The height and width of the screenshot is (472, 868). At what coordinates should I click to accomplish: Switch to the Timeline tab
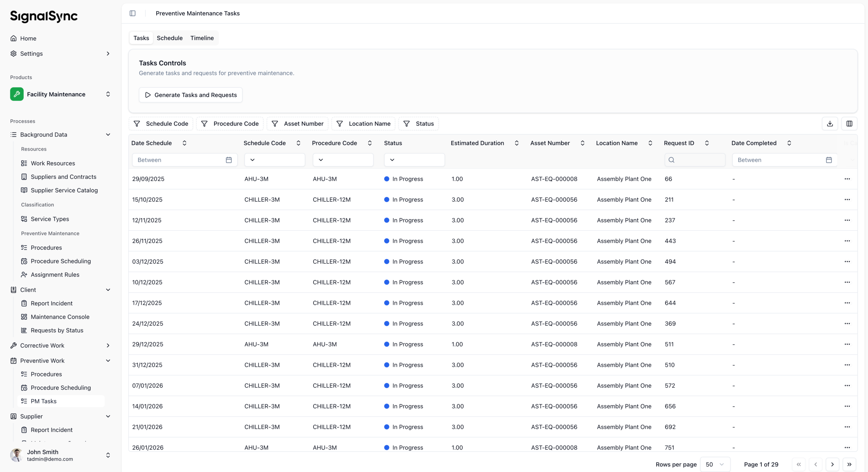[x=202, y=38]
